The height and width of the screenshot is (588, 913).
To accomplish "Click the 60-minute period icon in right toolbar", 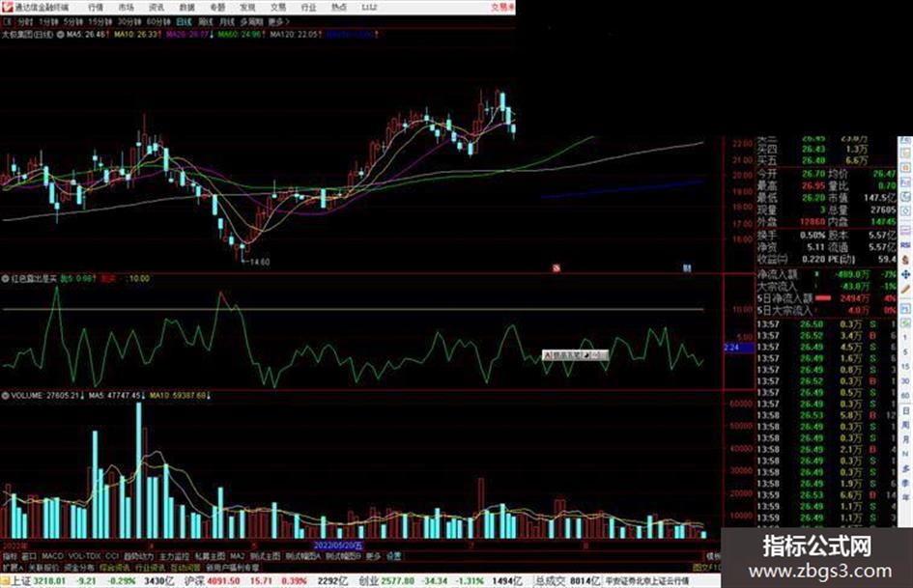I will [x=905, y=396].
